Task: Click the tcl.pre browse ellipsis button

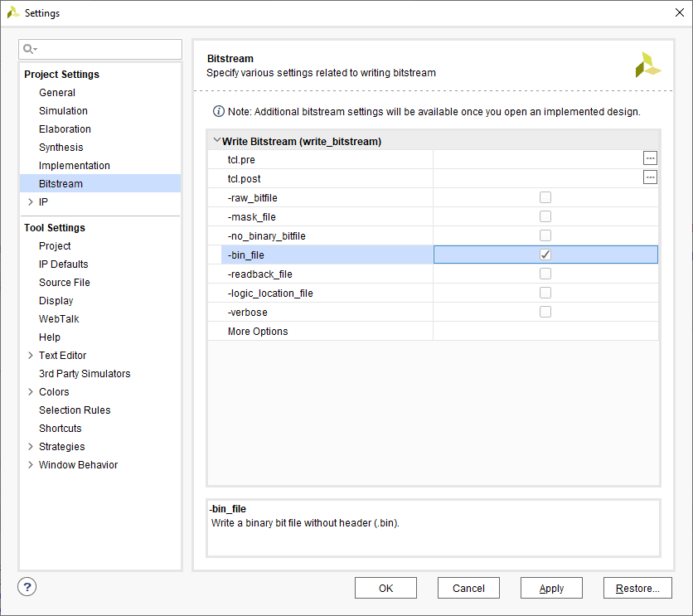Action: (650, 158)
